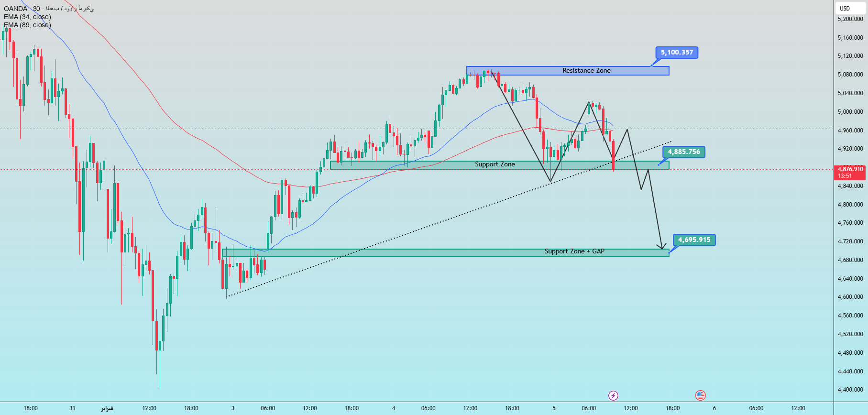Click the فبراير month label on time axis
The width and height of the screenshot is (868, 415).
point(107,408)
